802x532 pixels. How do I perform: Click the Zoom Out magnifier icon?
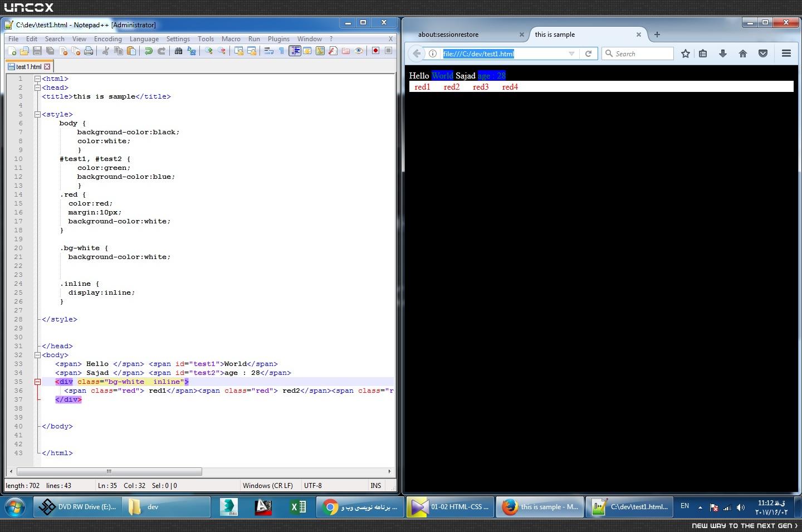tap(222, 51)
